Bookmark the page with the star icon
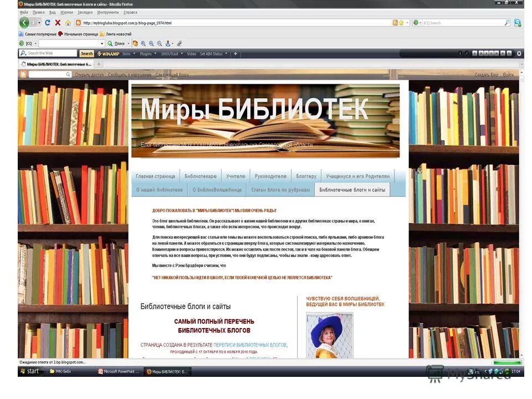The width and height of the screenshot is (532, 399). point(401,22)
